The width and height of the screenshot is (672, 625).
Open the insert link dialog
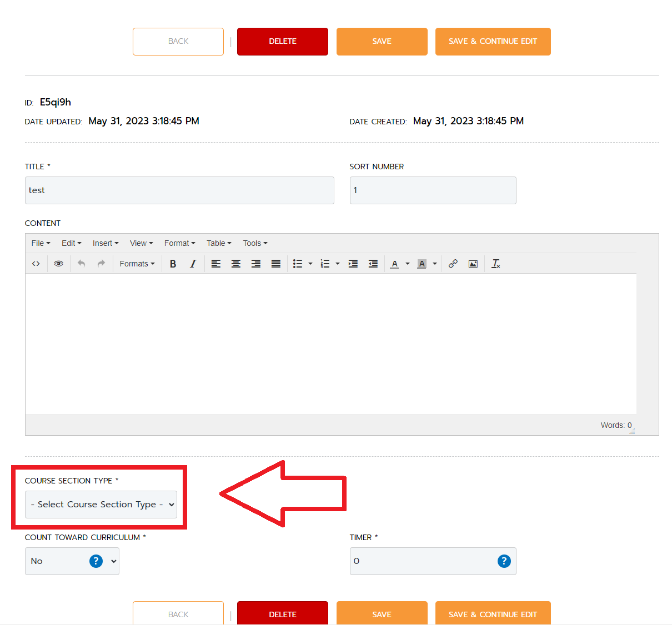pos(453,263)
